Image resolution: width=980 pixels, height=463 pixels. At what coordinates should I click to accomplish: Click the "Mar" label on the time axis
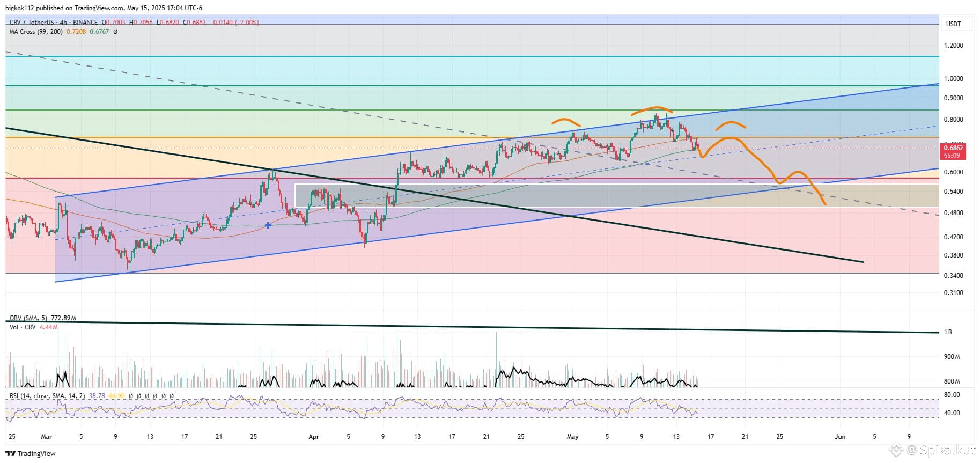click(x=46, y=437)
